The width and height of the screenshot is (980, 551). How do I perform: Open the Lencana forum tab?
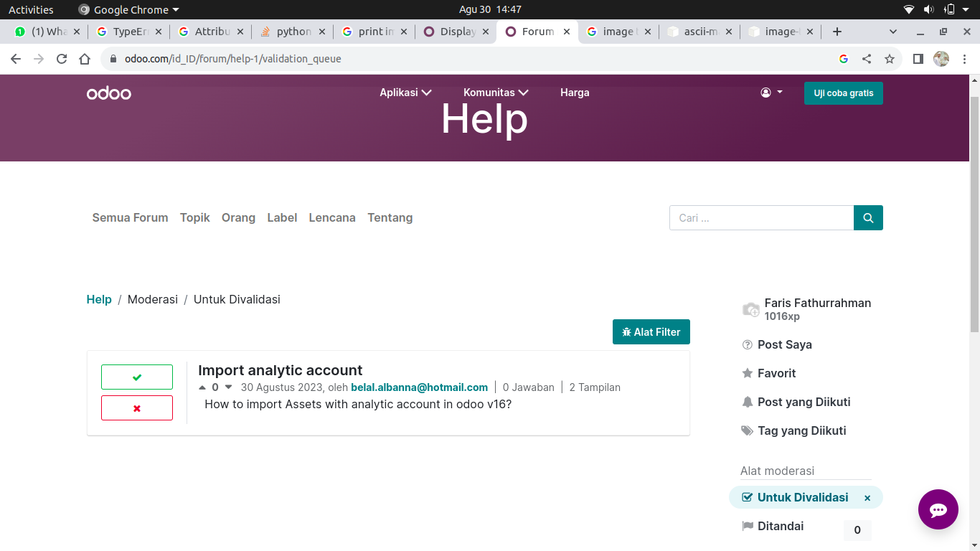pos(332,217)
